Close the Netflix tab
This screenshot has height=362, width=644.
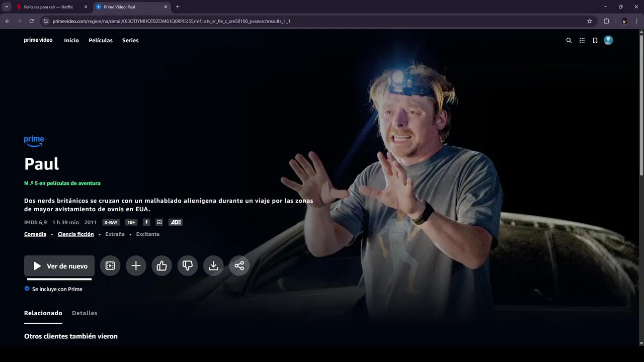(86, 7)
